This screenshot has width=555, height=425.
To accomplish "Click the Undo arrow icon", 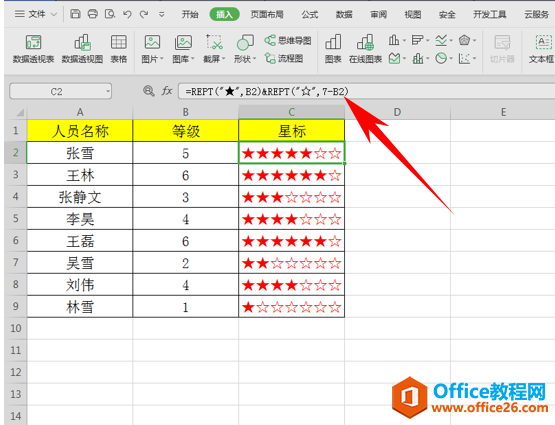I will (x=127, y=14).
